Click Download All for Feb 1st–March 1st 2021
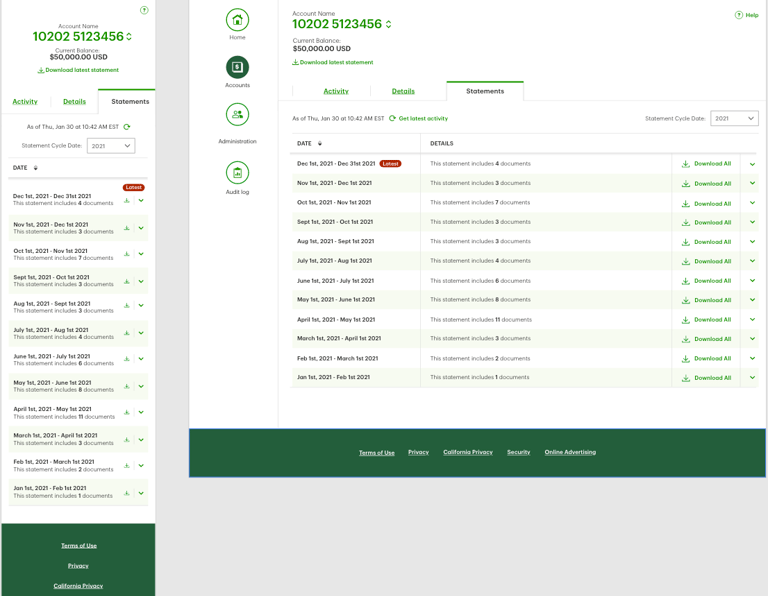The width and height of the screenshot is (768, 596). [706, 358]
